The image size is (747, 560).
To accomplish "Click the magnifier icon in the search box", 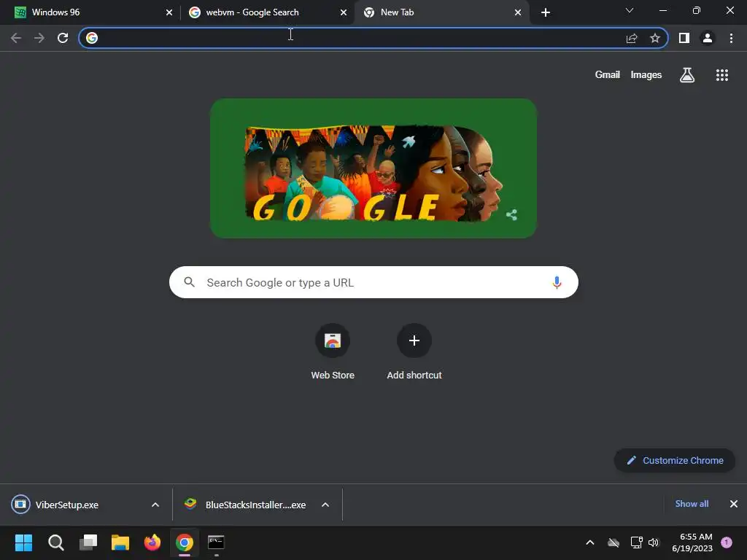I will point(189,282).
